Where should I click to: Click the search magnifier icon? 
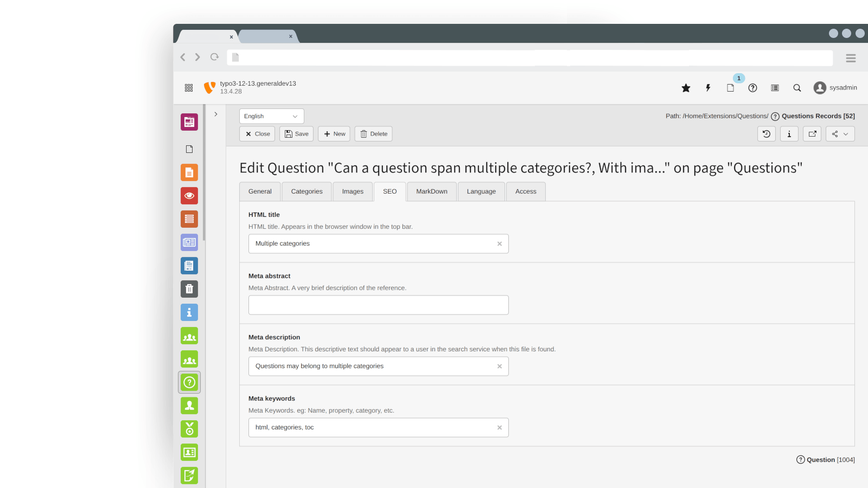[797, 88]
